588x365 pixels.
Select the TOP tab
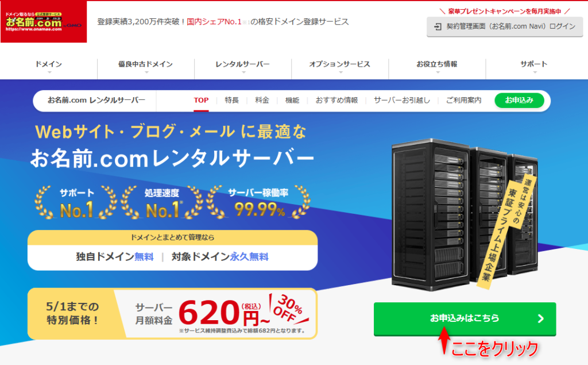tap(201, 100)
